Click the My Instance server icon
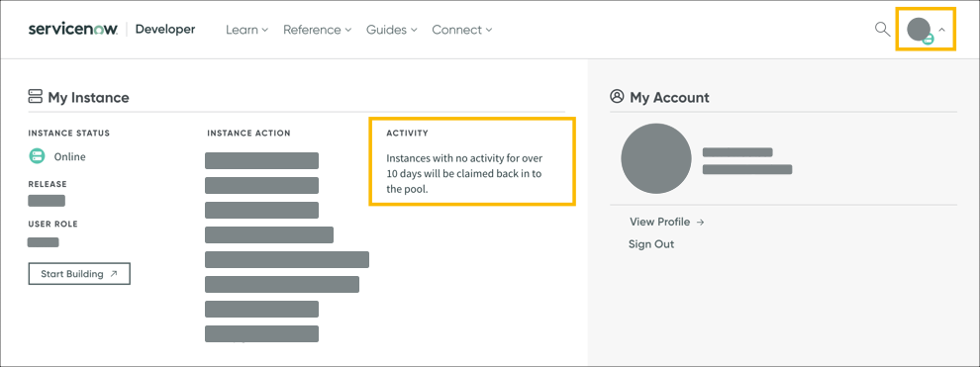980x367 pixels. 35,97
